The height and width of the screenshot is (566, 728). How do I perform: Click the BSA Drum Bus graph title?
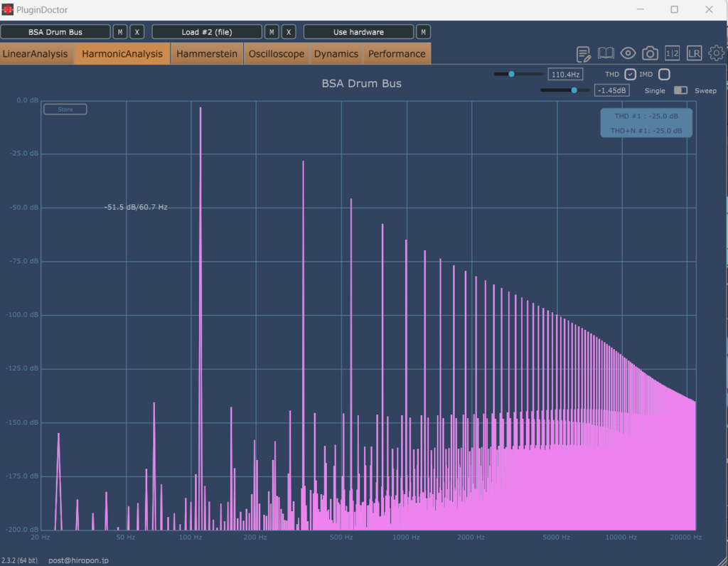point(362,84)
